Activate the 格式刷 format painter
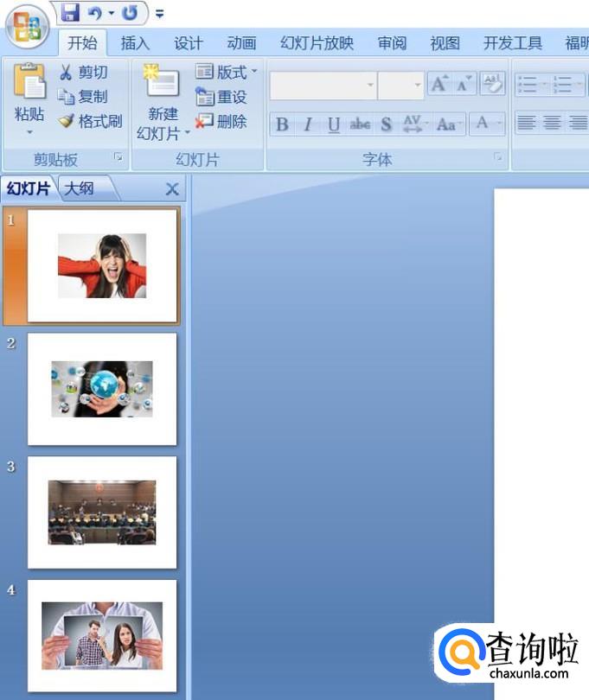The width and height of the screenshot is (589, 700). coord(90,120)
